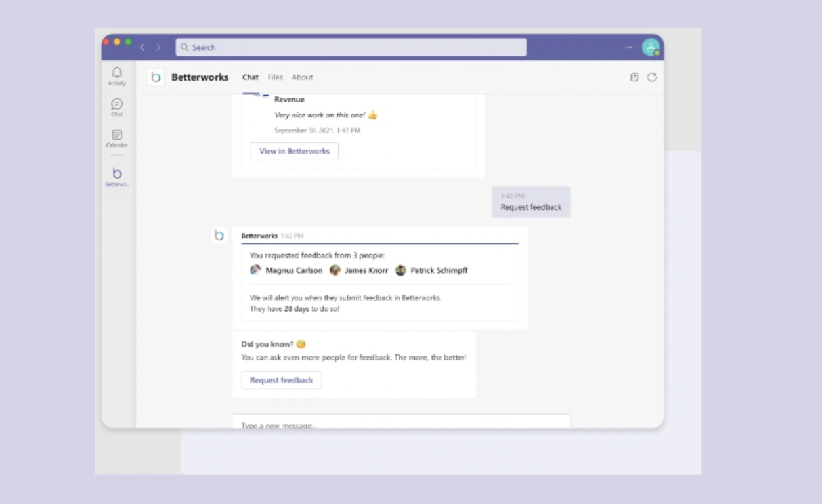Open the Calendar icon in the sidebar
822x504 pixels.
click(x=116, y=138)
